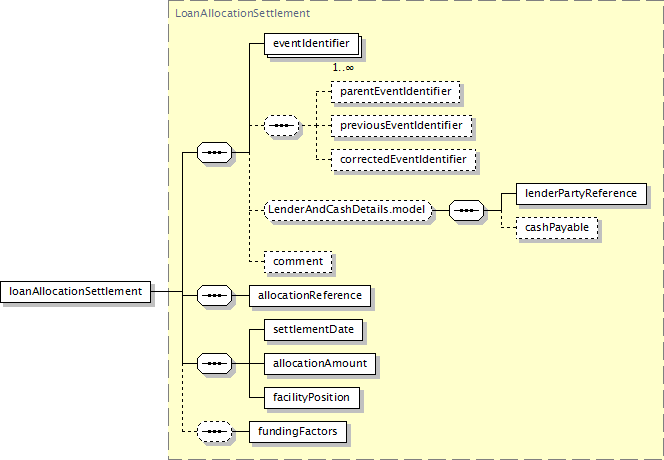Screen dimensions: 664x460
Task: Select the comment optional element
Action: (x=298, y=262)
